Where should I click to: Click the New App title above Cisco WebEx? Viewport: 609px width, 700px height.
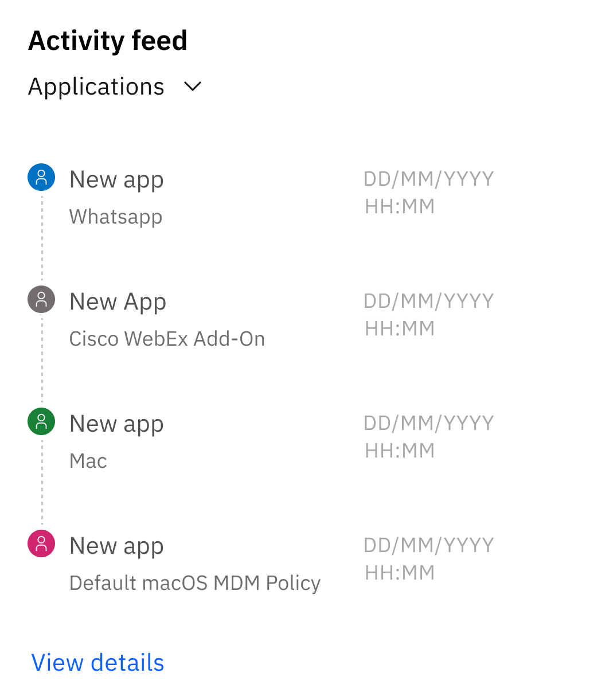[118, 302]
